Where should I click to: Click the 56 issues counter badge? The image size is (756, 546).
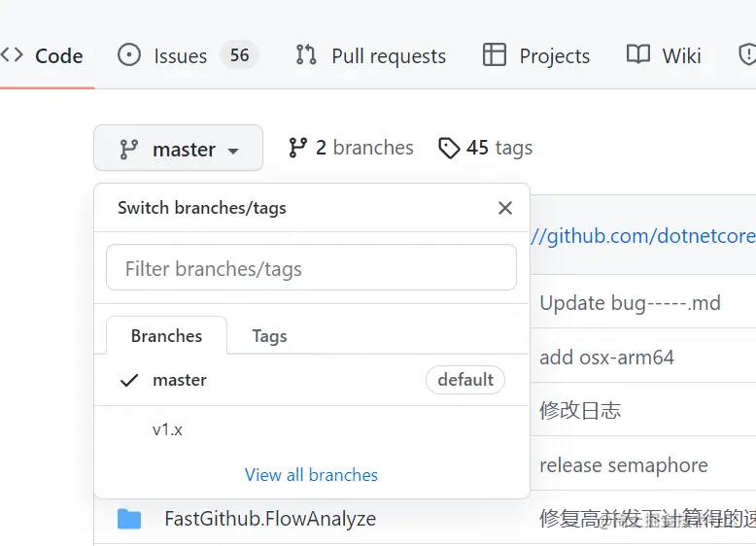[x=239, y=55]
